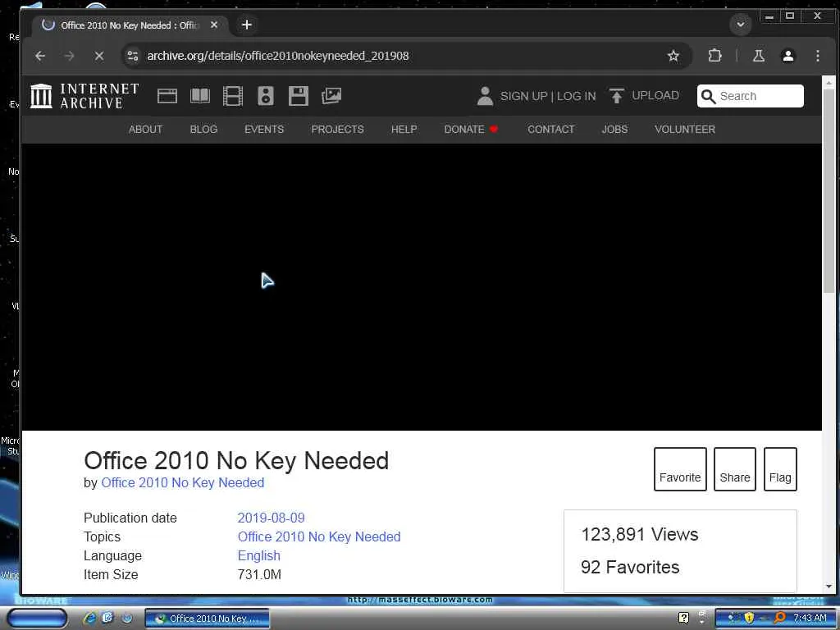Click the address bar URL
This screenshot has width=840, height=630.
[x=278, y=56]
